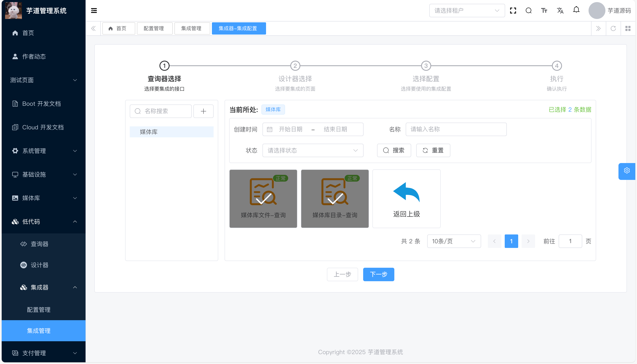Click the 名称 name input field
Screen dimensions: 637x364
click(x=456, y=129)
